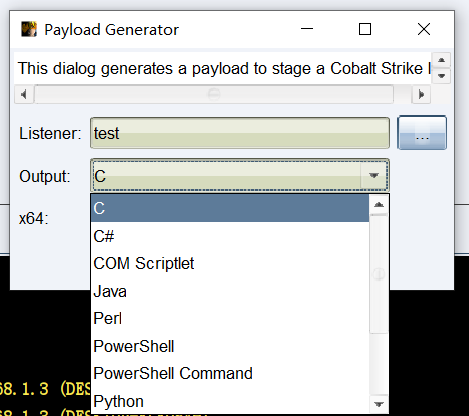Pick Java as the output format
Image resolution: width=469 pixels, height=416 pixels.
[x=230, y=291]
